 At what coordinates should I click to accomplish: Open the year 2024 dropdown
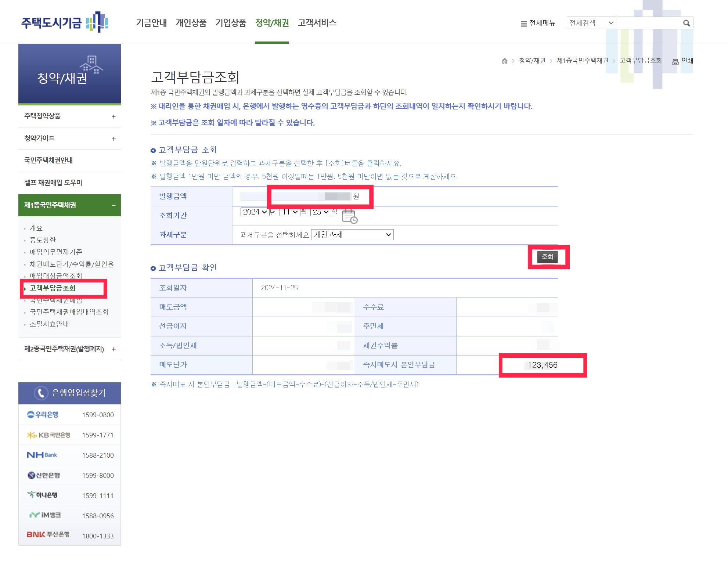point(255,212)
